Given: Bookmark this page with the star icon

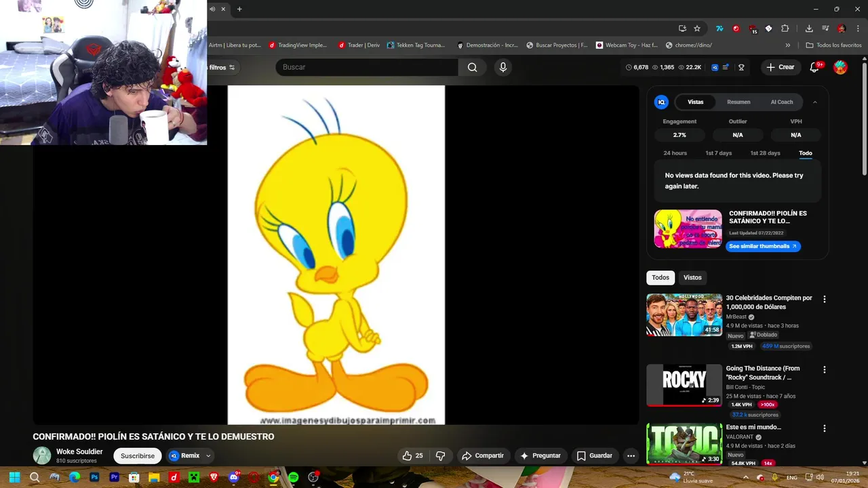Looking at the screenshot, I should pyautogui.click(x=697, y=28).
